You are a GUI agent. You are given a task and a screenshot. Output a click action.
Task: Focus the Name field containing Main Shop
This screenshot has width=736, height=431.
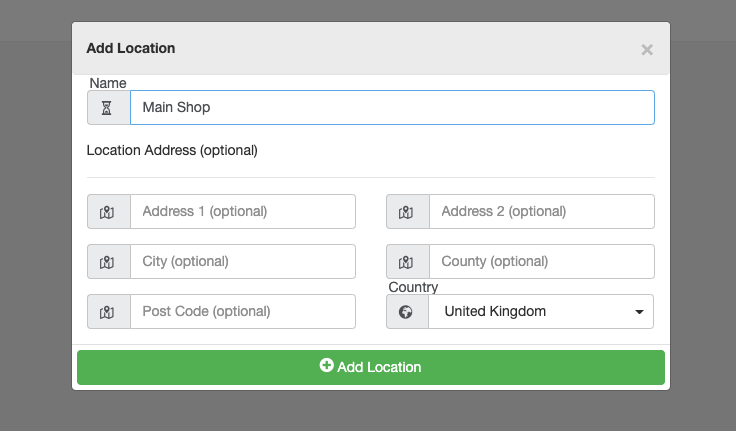point(392,107)
